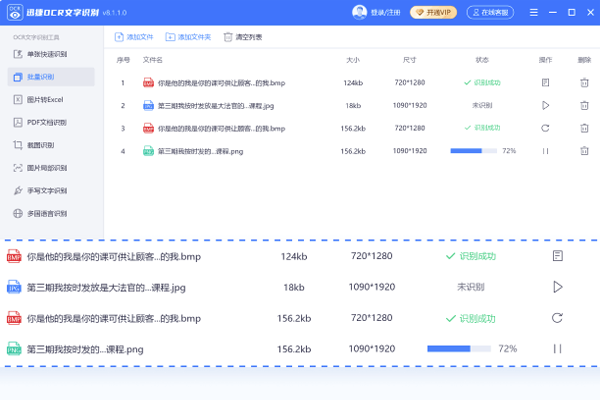Viewport: 600px width, 400px height.
Task: Pause row 4 recognition in upper table
Action: (545, 151)
